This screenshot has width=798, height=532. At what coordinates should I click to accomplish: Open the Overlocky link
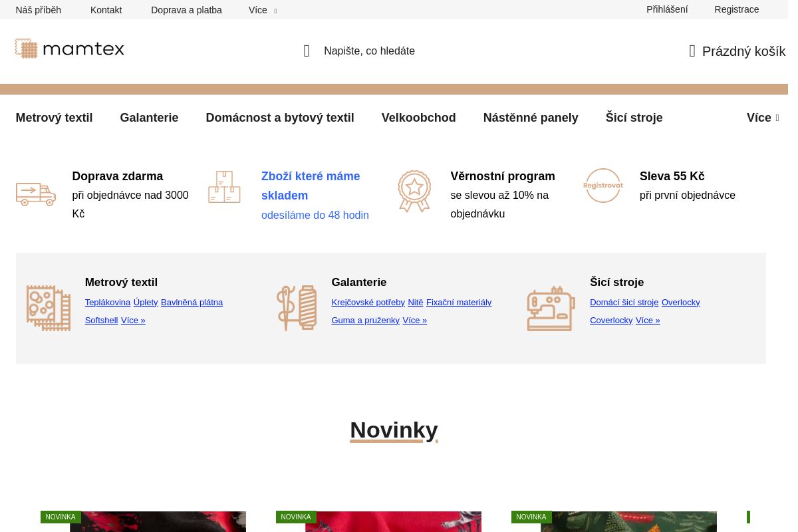[x=681, y=303]
